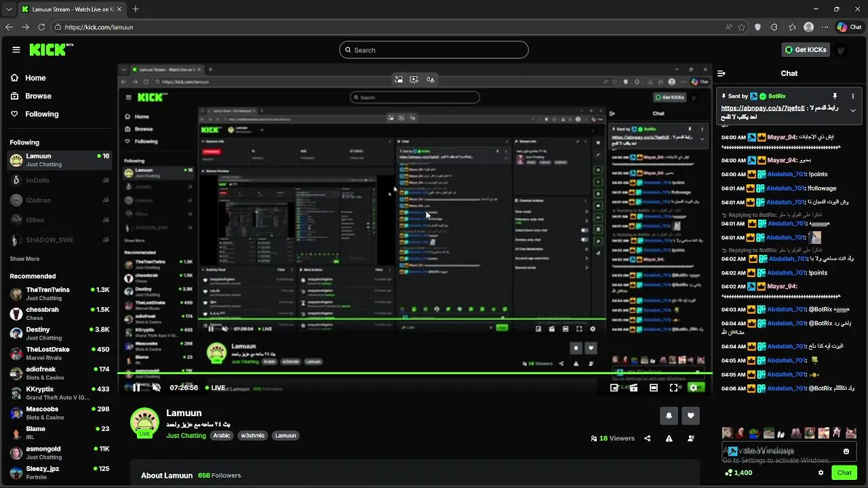Pause the live stream video

[x=136, y=388]
